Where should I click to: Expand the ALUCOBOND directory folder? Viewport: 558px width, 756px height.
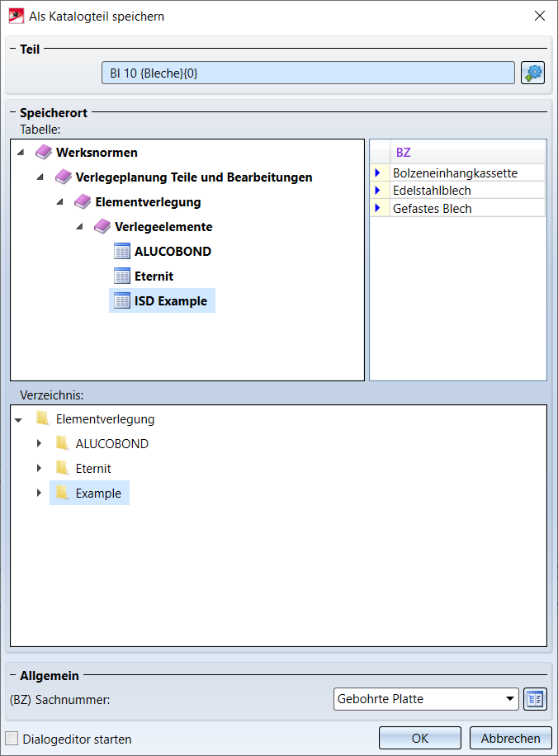coord(39,444)
